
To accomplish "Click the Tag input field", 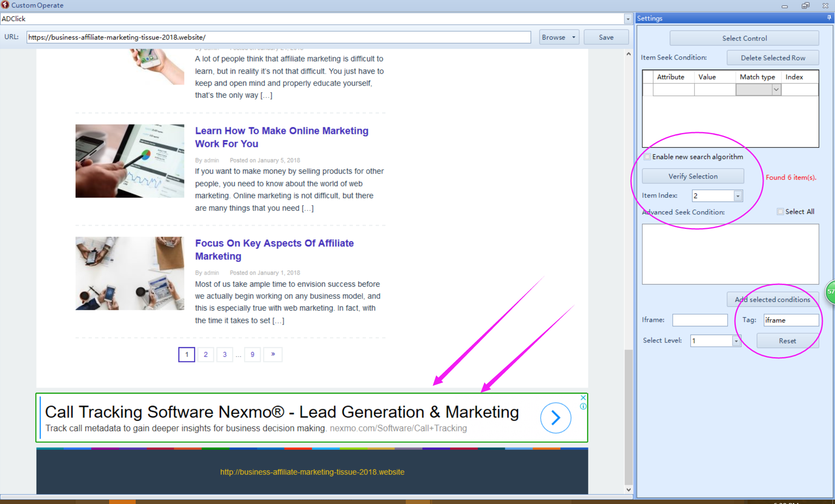I will (791, 320).
